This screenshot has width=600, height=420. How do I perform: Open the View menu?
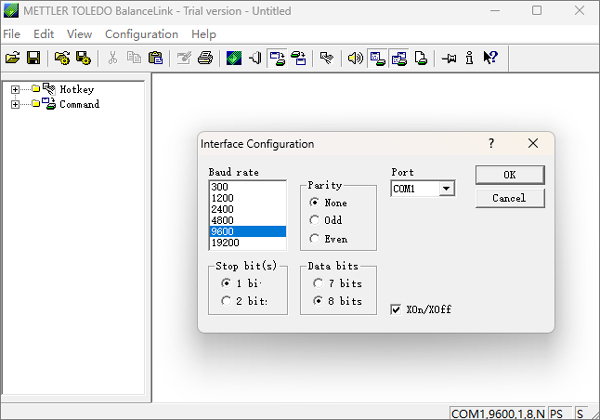(78, 34)
